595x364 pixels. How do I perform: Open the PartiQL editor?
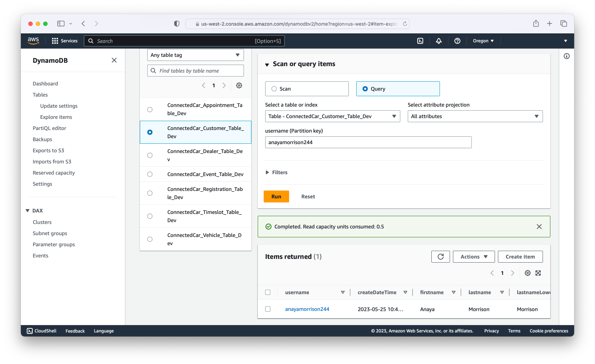tap(49, 128)
